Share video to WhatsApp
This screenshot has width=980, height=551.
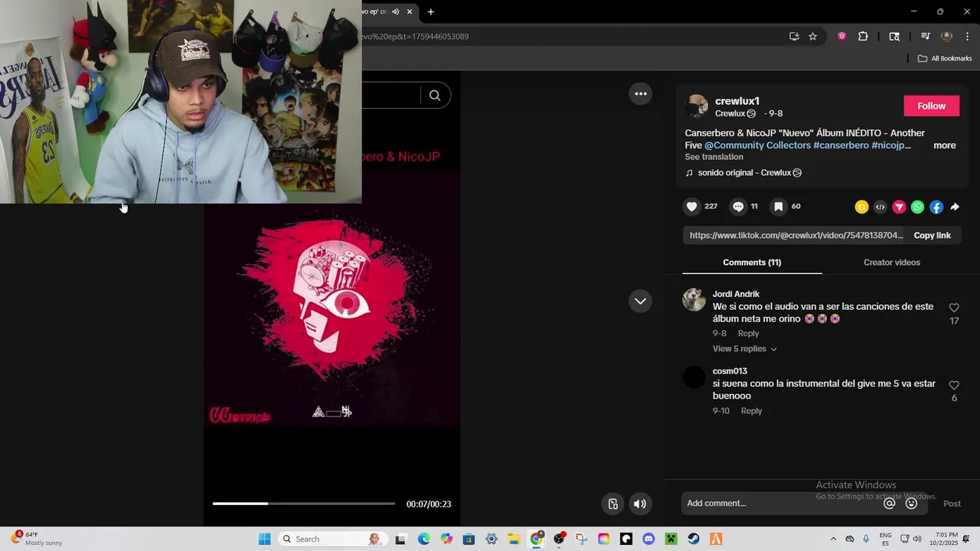click(917, 207)
